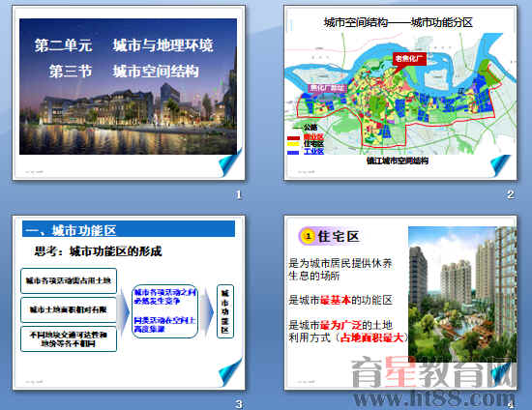Open the www.ht88.com watermark link
This screenshot has height=410, width=532.
433,398
